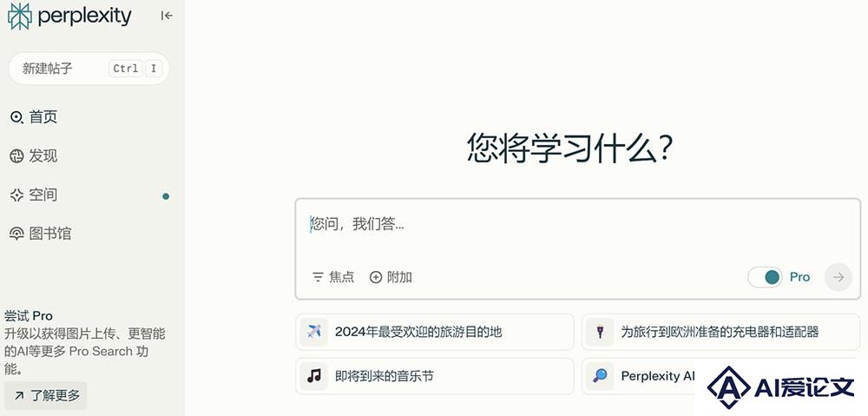Screen dimensions: 868x416
Task: Collapse the sidebar with arrow icon
Action: click(167, 16)
